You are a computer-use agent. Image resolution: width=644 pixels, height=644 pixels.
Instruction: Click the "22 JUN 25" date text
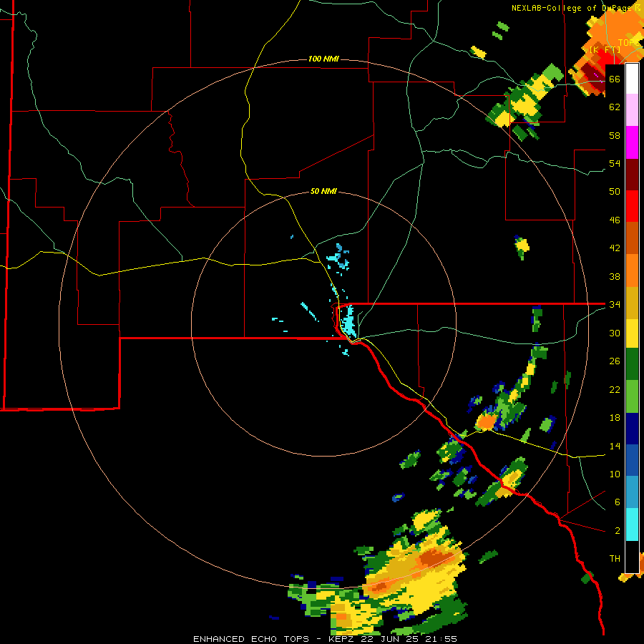391,639
